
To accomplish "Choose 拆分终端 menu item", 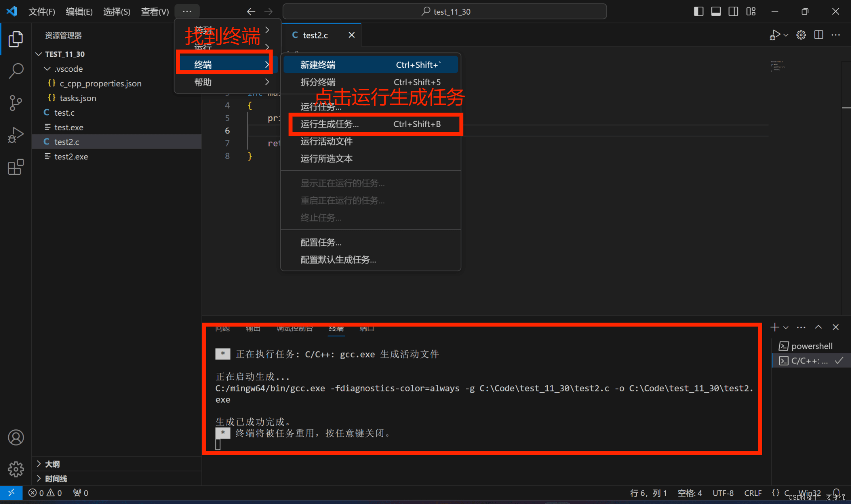I will coord(371,82).
